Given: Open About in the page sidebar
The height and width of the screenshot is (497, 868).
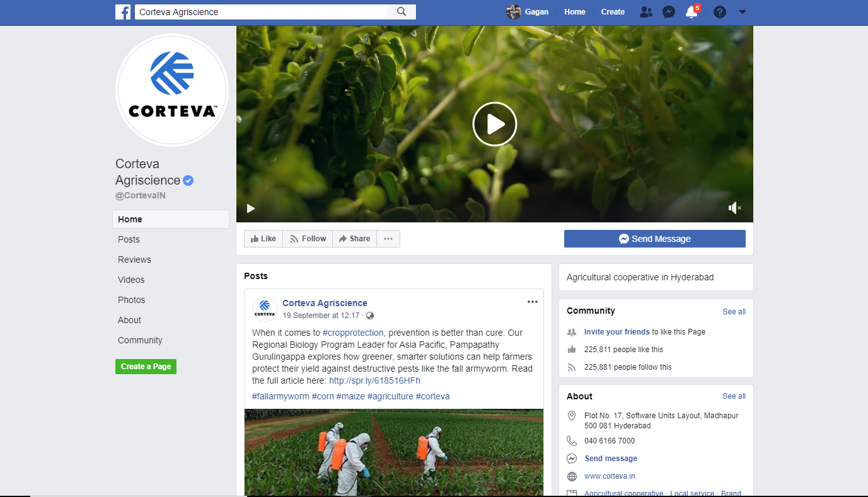Looking at the screenshot, I should coord(129,320).
